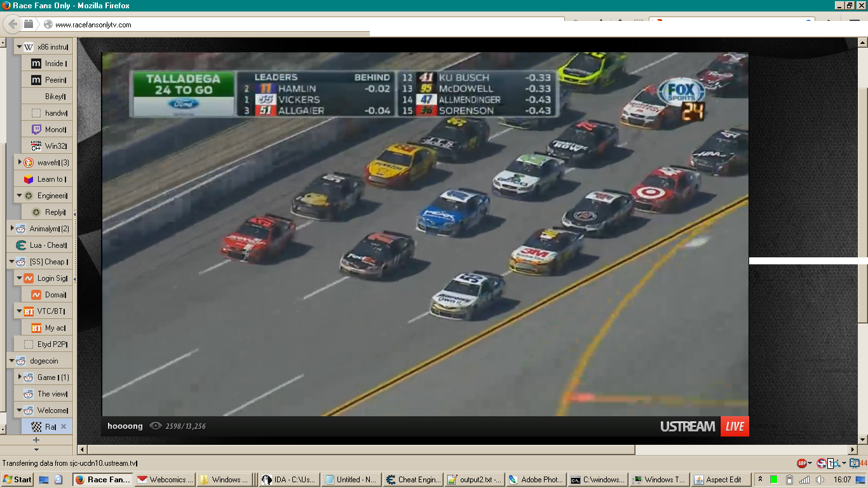Switch to the Inside tab
868x488 pixels.
(47, 64)
